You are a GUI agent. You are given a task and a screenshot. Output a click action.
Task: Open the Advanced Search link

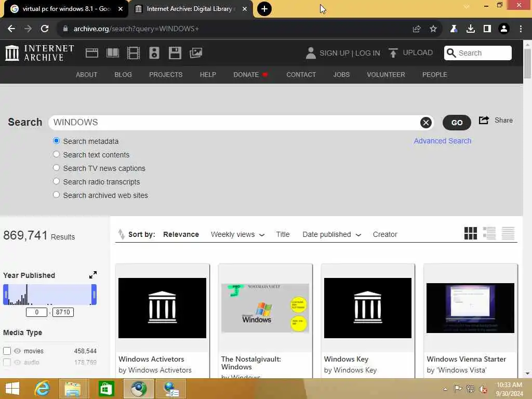442,141
